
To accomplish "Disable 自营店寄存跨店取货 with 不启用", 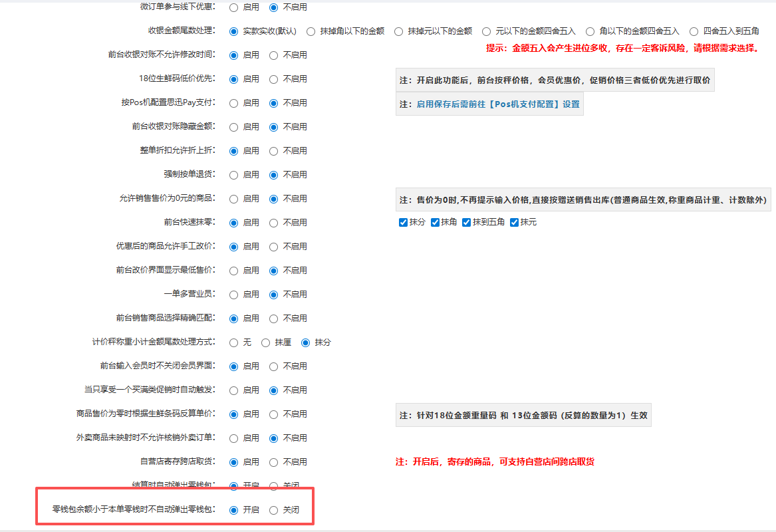I will click(273, 462).
